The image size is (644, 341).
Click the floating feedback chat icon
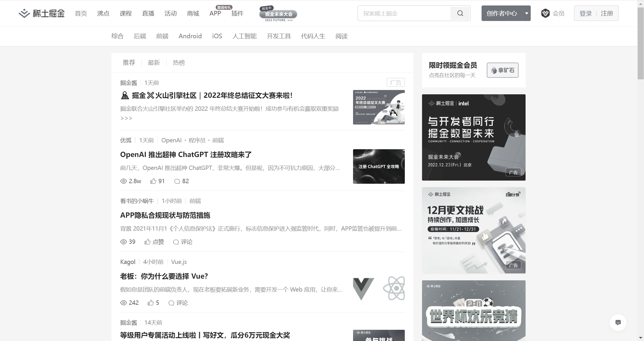pyautogui.click(x=618, y=323)
